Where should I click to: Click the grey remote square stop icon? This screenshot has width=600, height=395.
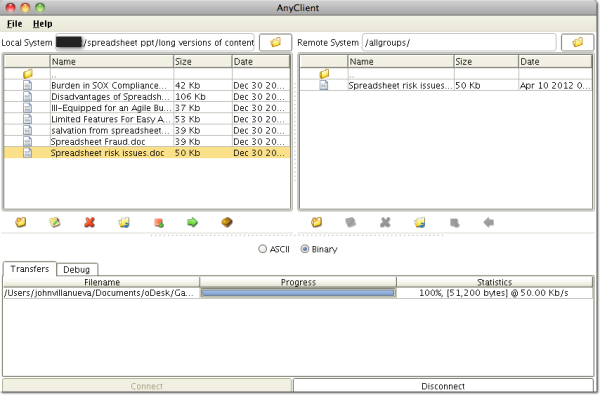[x=454, y=222]
